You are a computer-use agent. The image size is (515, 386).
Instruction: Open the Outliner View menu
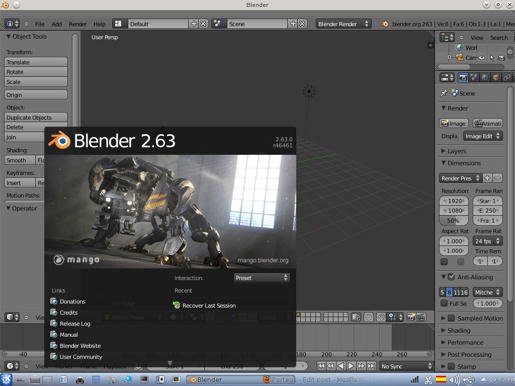tap(477, 38)
